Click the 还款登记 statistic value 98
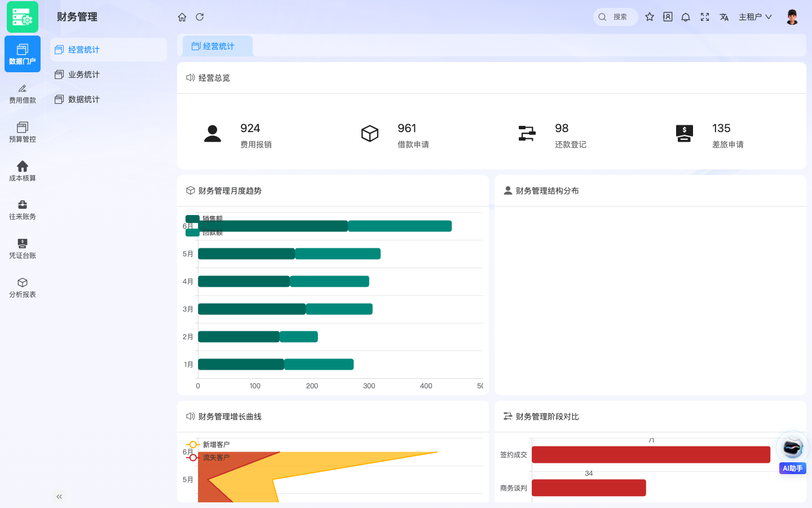 coord(562,128)
